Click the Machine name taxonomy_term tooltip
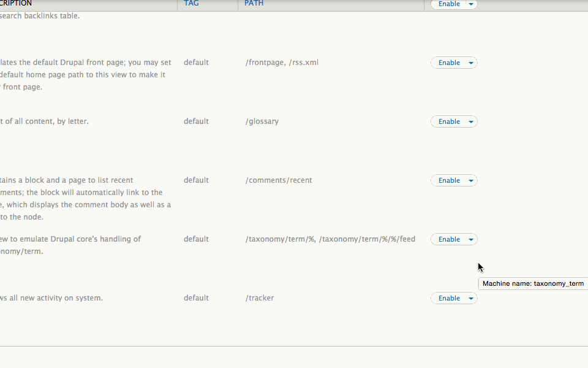 [x=533, y=284]
